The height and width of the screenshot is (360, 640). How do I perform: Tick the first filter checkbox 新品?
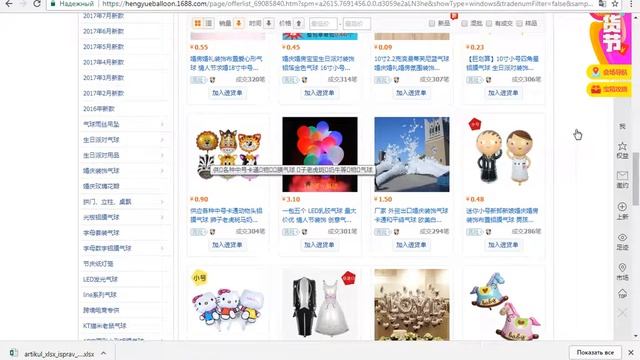(432, 24)
